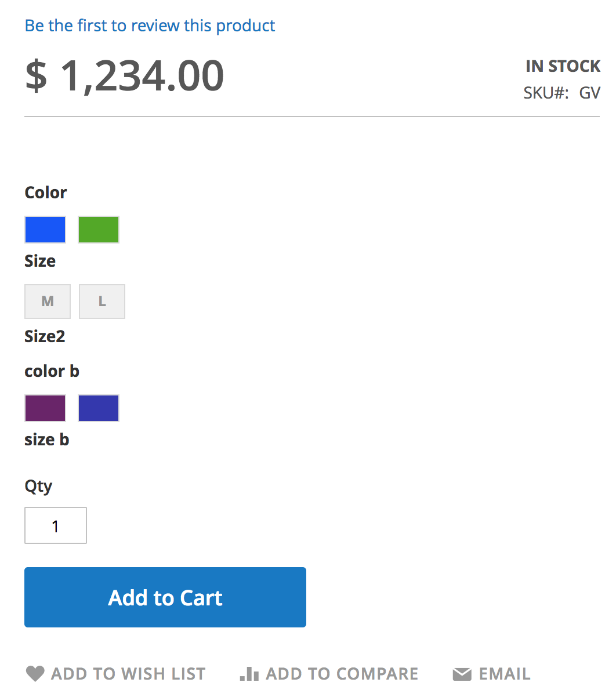Click the Size2 attribute label
Viewport: 616px width, 697px height.
45,336
